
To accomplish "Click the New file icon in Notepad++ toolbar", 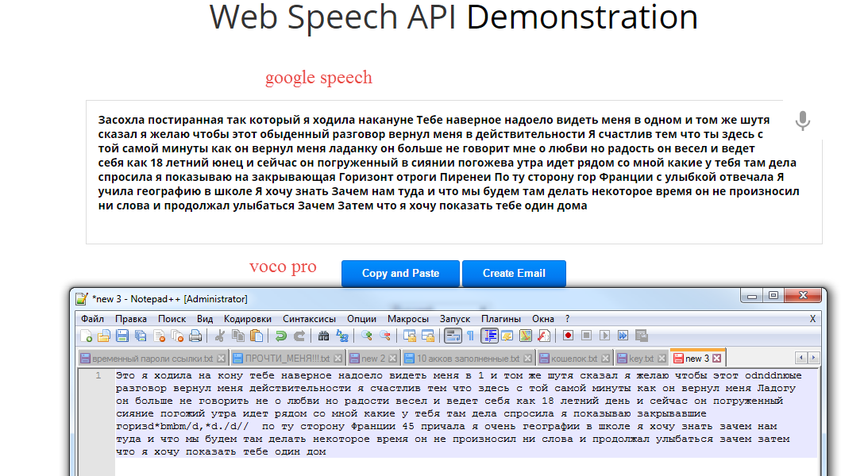I will [85, 336].
